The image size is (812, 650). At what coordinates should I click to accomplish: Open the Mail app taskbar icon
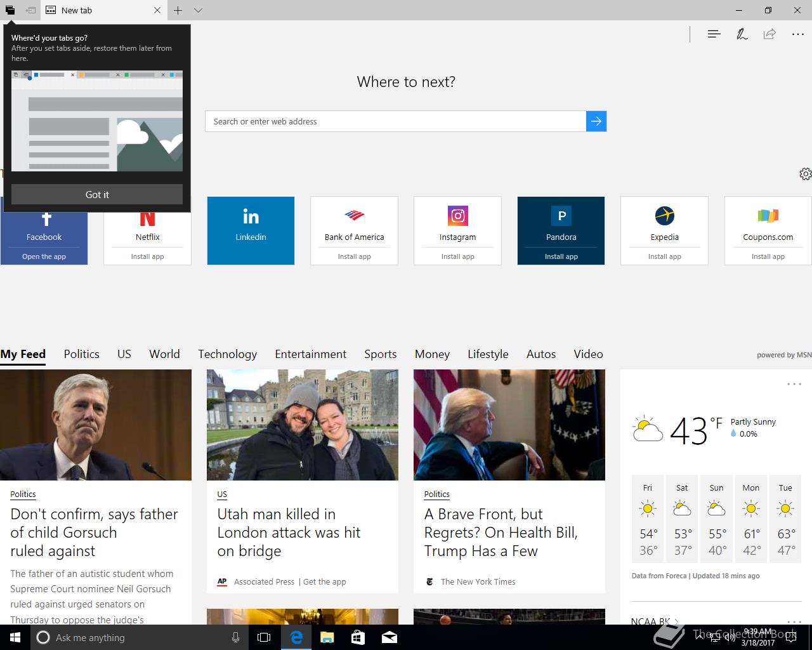pyautogui.click(x=390, y=637)
